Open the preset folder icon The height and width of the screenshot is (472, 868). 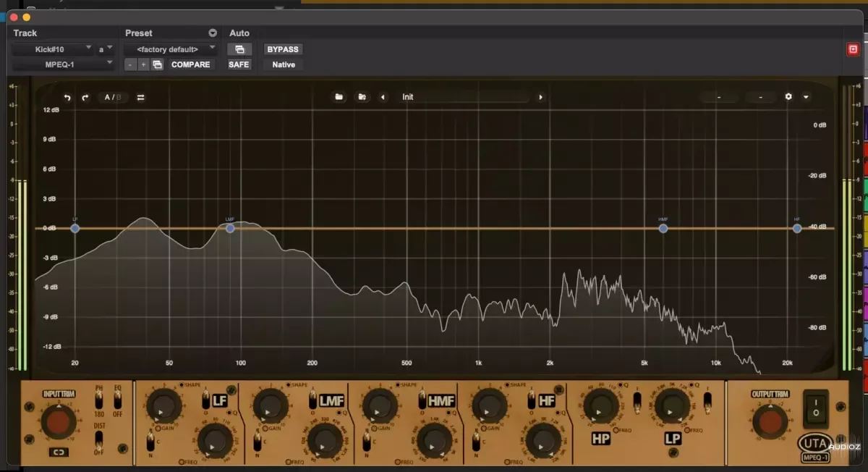(x=339, y=97)
